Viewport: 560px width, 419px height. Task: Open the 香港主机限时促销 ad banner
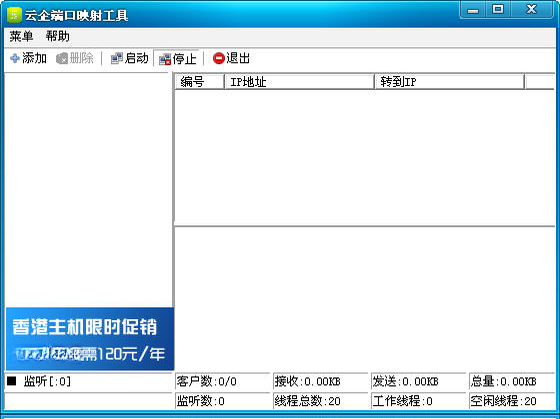(x=90, y=339)
